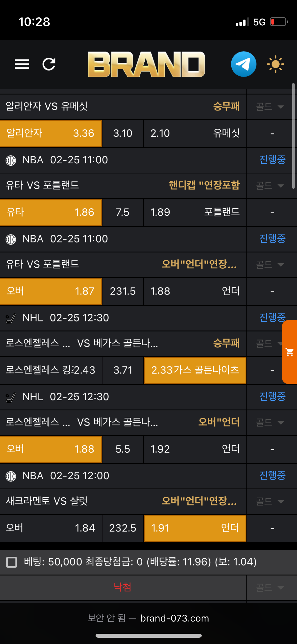This screenshot has height=644, width=297.
Task: Open the hamburger menu
Action: tap(22, 64)
